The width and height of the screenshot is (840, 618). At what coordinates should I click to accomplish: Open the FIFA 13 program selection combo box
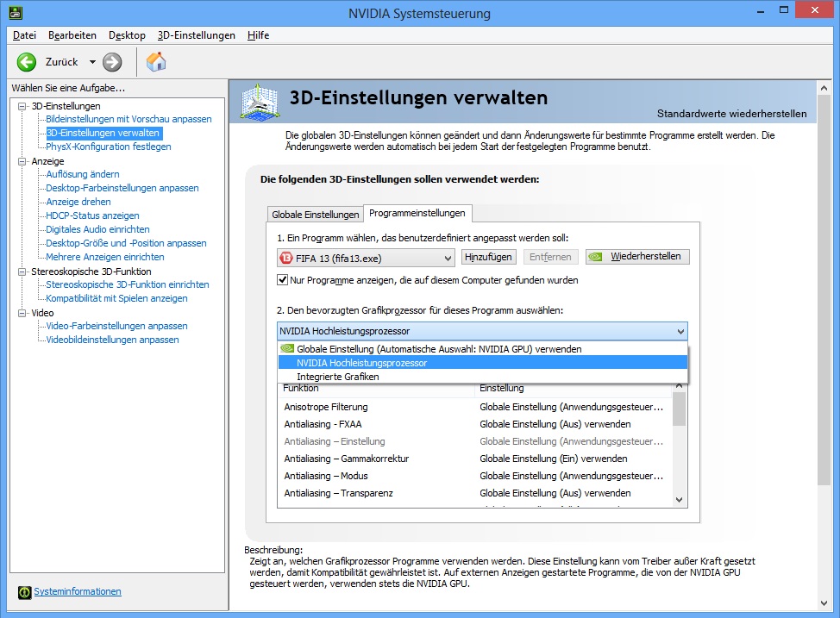366,258
